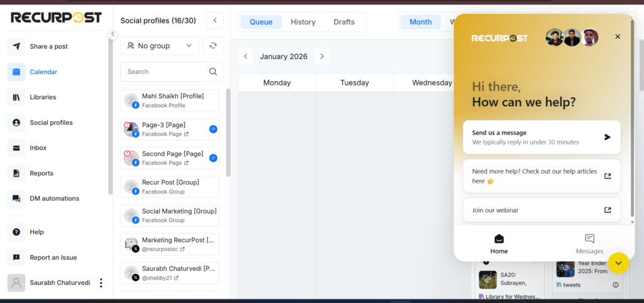Click the Report an Issue icon
Viewport: 644px width, 303px height.
(16, 258)
